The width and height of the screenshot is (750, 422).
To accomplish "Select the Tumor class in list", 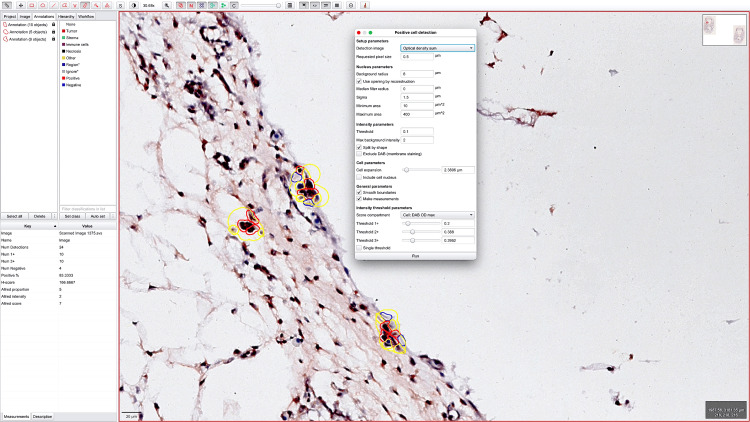I will click(70, 31).
